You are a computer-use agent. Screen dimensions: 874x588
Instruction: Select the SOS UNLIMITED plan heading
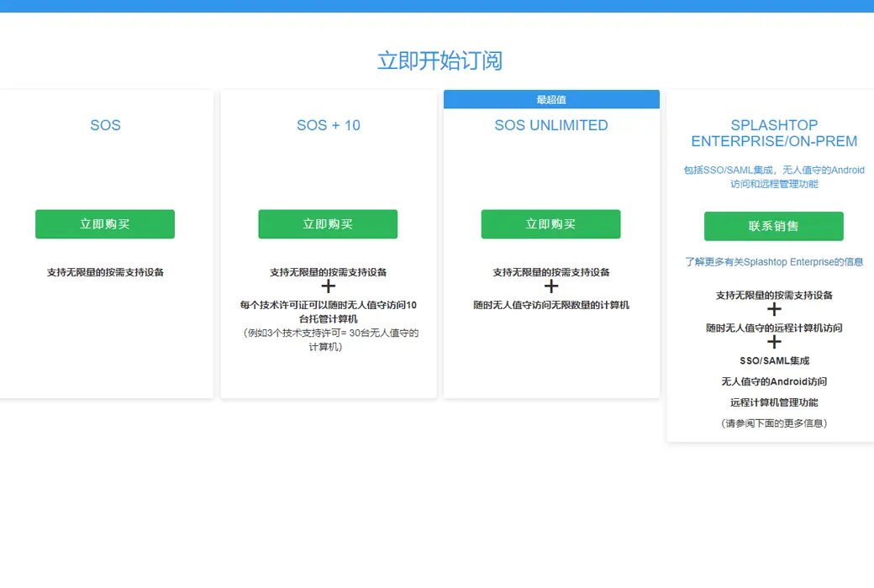551,125
